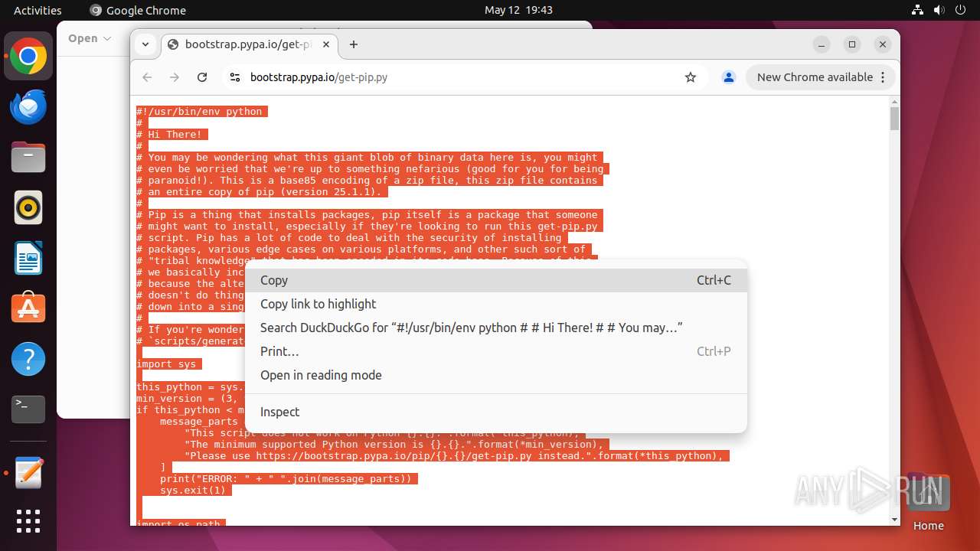The width and height of the screenshot is (980, 551).
Task: Launch Terminal from the dock
Action: [28, 410]
